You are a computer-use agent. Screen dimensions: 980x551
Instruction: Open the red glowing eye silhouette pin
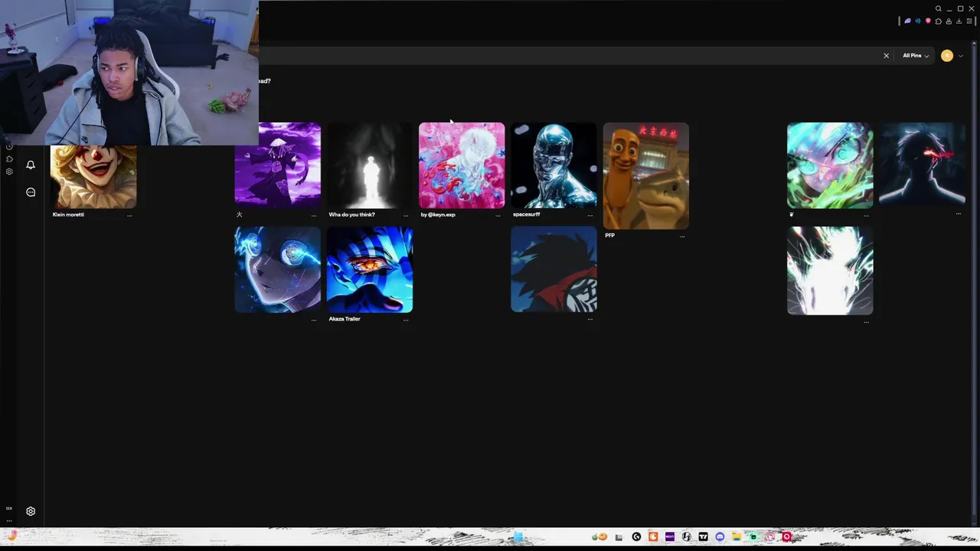[x=922, y=164]
